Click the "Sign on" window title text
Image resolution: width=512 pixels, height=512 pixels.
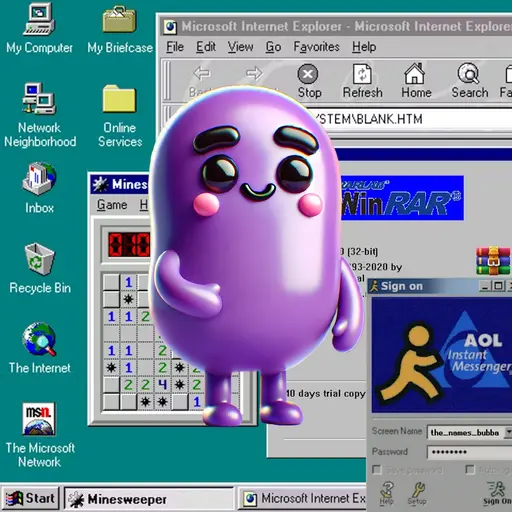point(402,286)
